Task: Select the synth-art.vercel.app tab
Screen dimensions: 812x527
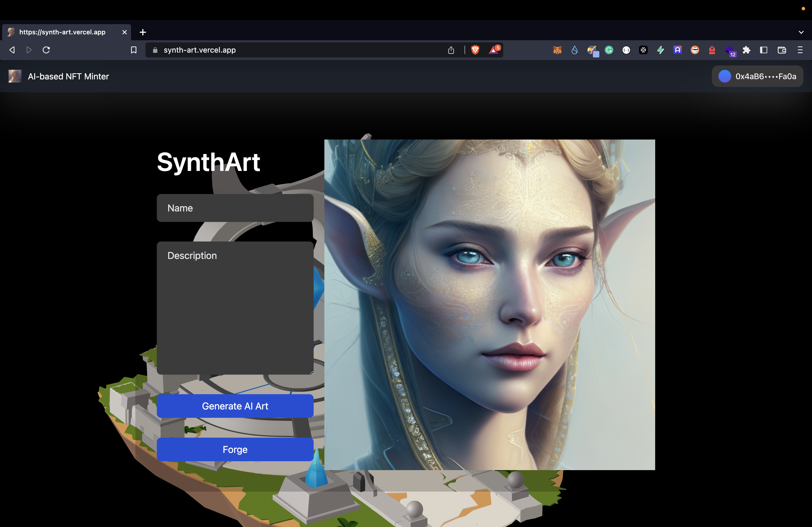Action: point(63,32)
